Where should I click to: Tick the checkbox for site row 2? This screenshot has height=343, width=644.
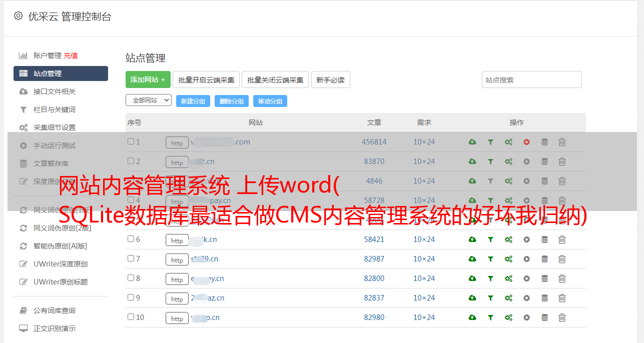[x=131, y=161]
